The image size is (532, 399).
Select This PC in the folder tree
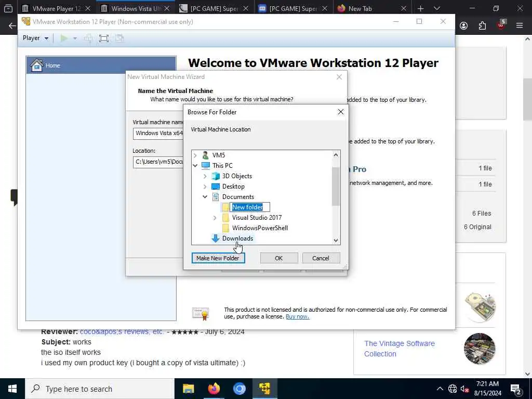pyautogui.click(x=222, y=166)
